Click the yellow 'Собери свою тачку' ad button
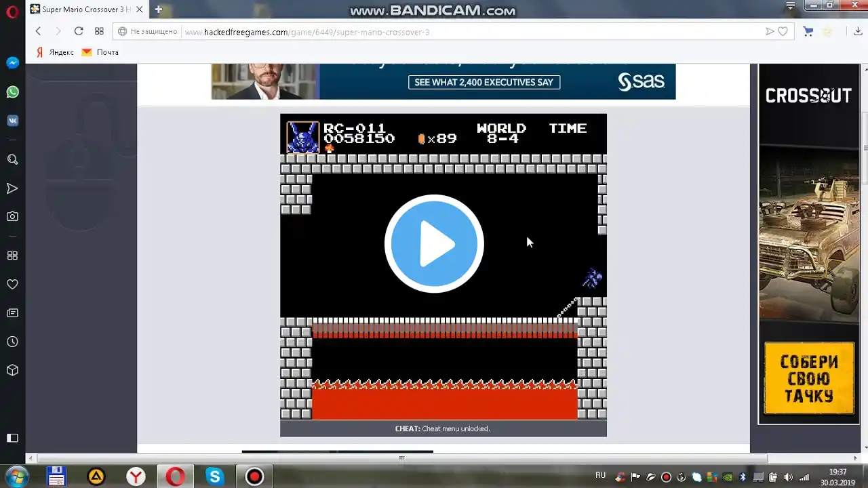 pos(808,378)
